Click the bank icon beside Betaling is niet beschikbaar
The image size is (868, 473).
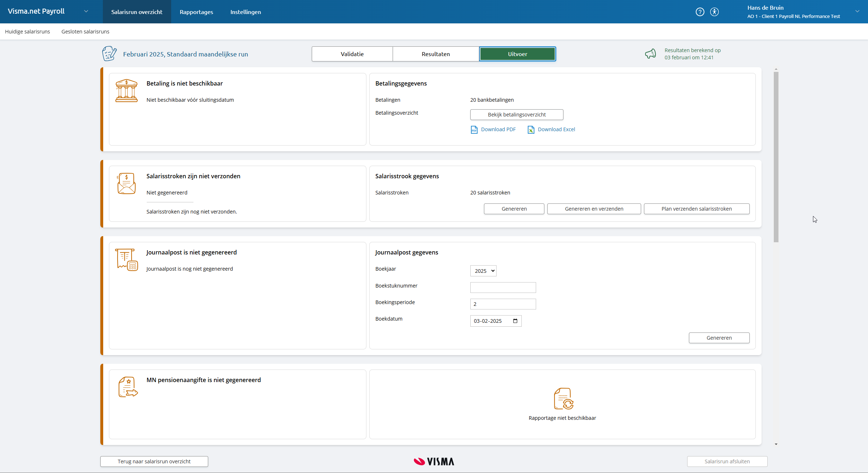127,91
